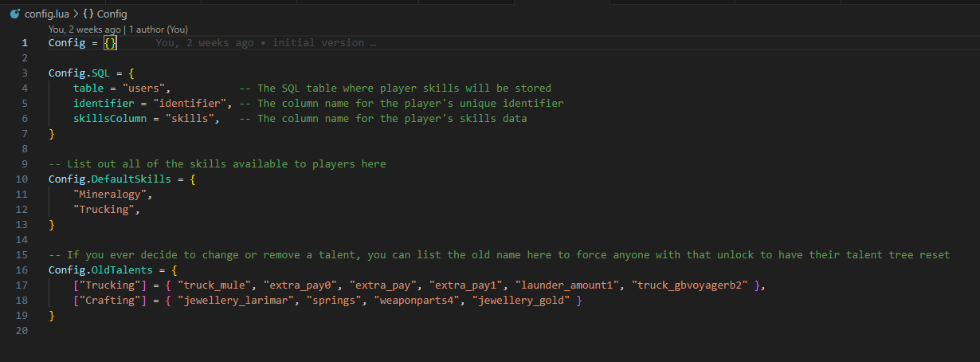The width and height of the screenshot is (980, 362).
Task: Select line 3 via its line number
Action: 25,73
